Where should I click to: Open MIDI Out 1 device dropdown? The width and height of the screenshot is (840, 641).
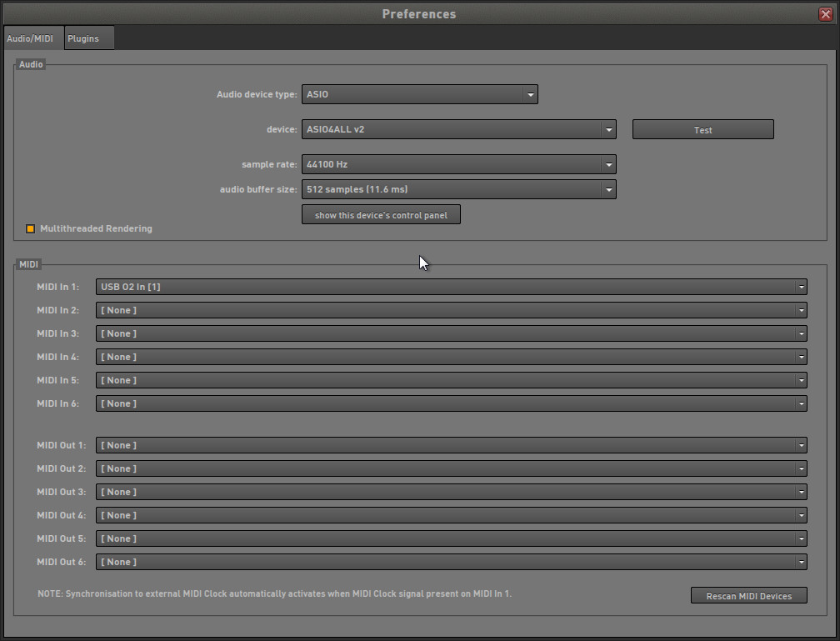pos(451,446)
